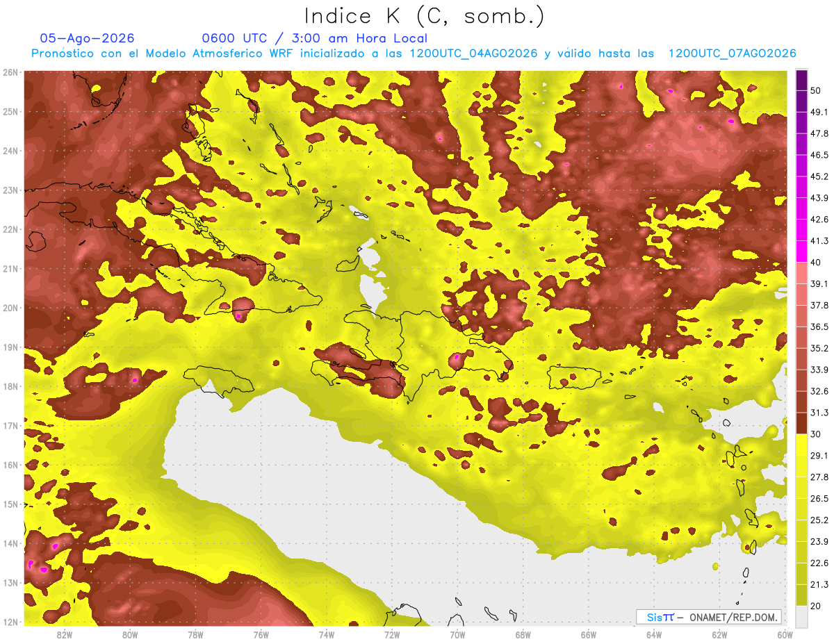Click the "0600 UTC / 3:00 am Hora Local" time label
The height and width of the screenshot is (644, 834).
coord(314,38)
